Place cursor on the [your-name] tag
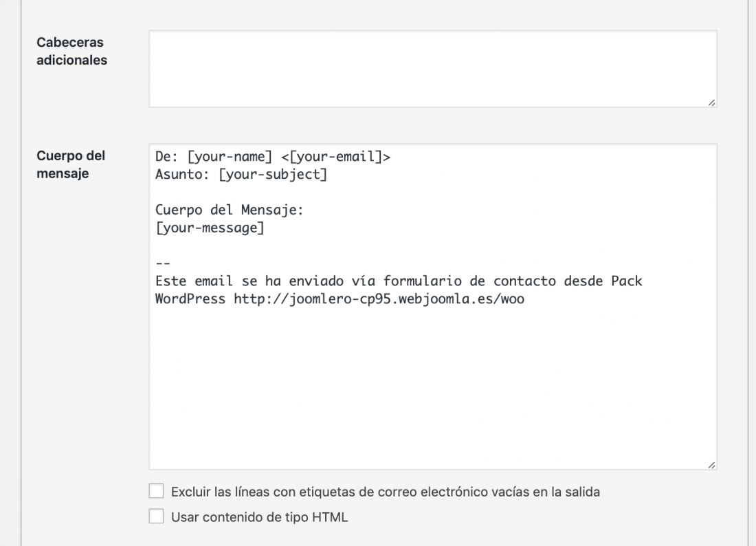The width and height of the screenshot is (756, 546). pyautogui.click(x=230, y=157)
